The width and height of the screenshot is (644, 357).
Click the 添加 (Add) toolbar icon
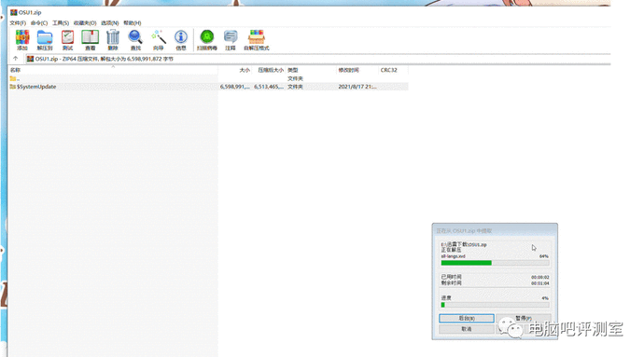tap(22, 40)
